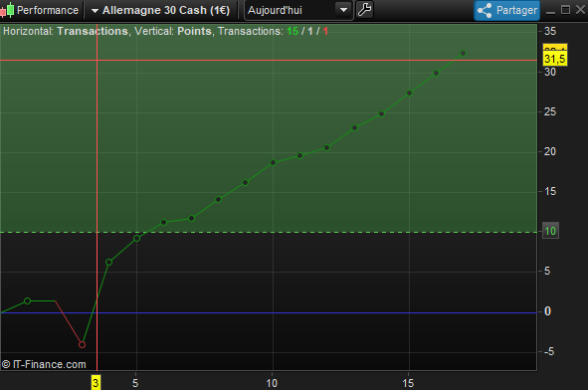Click the Horizontal: Transactions label

pyautogui.click(x=66, y=31)
